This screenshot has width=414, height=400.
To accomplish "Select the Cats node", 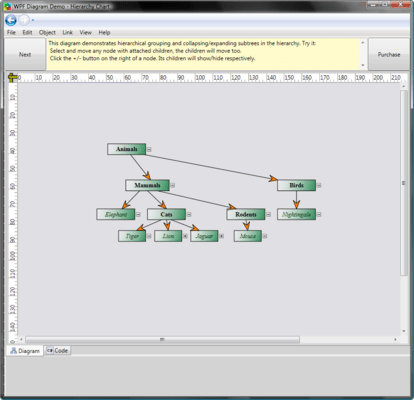I will pos(166,214).
